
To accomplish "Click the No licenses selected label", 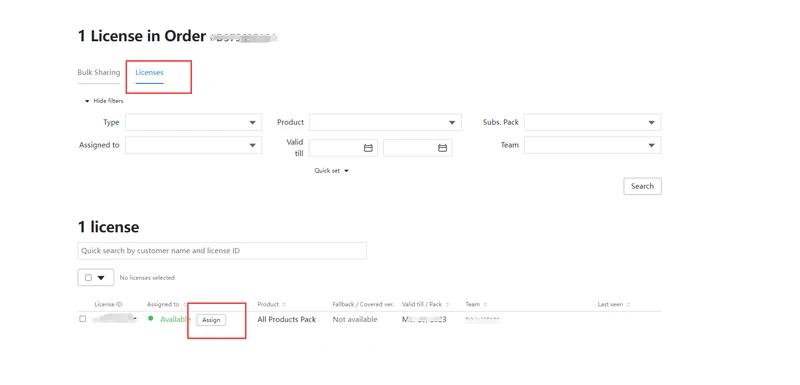I will pos(147,278).
